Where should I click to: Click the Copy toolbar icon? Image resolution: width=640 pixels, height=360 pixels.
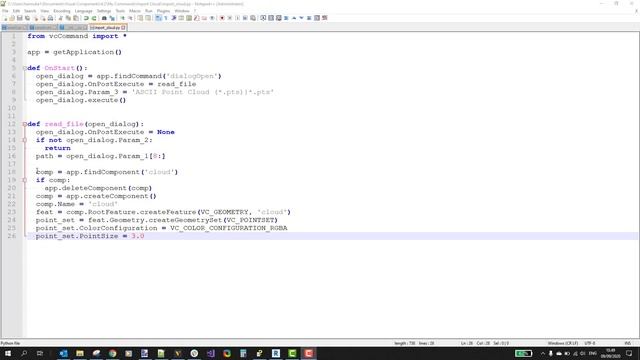[68, 18]
